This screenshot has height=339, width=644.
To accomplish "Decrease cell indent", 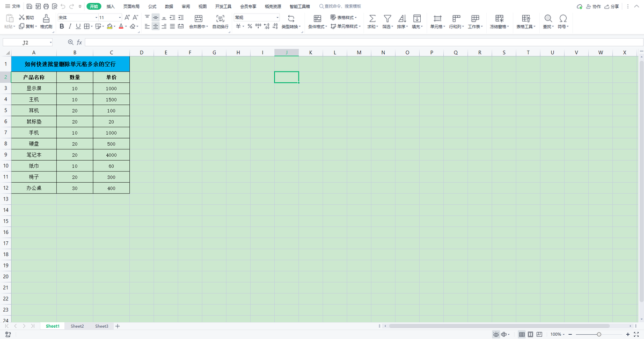I will [x=172, y=18].
